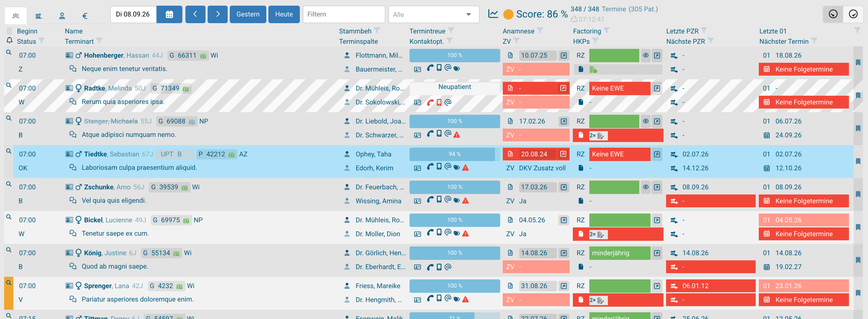Toggle the bookmark for Radtke's appointment

(858, 95)
